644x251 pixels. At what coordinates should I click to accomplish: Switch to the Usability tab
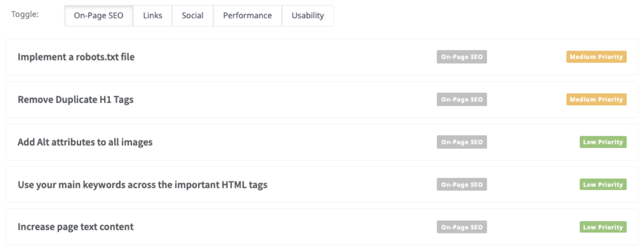(308, 16)
